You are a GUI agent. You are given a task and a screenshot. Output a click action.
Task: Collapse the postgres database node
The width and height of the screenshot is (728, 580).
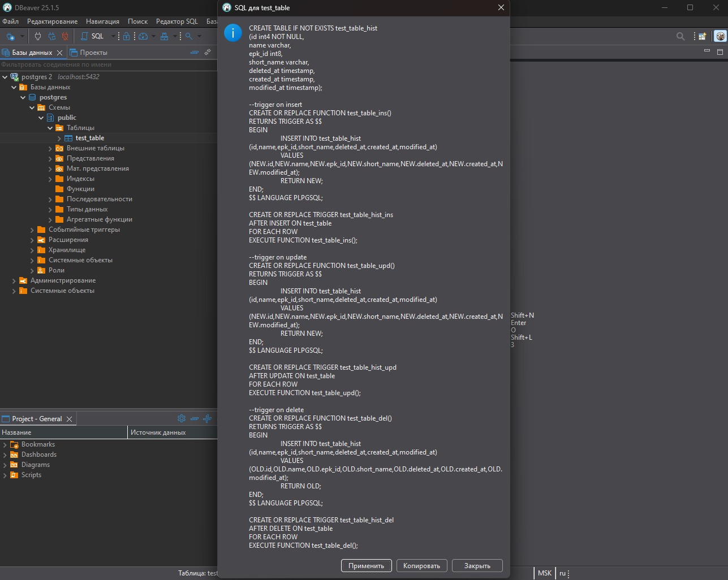pos(23,97)
